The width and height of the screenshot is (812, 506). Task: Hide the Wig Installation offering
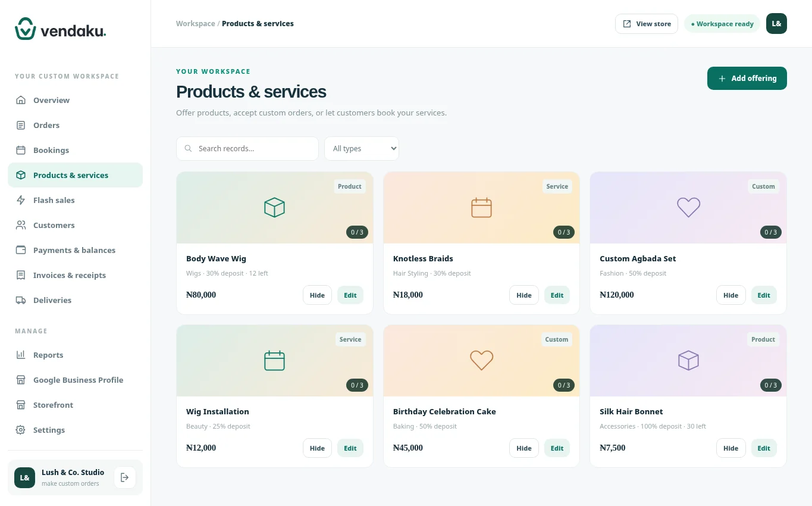pos(317,448)
